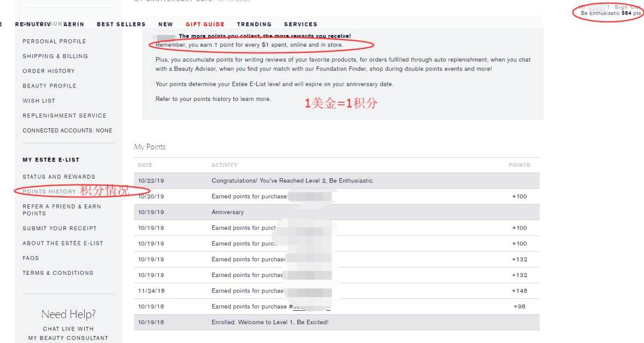Click the ACTIVITY column header
644x343 pixels.
tap(224, 165)
